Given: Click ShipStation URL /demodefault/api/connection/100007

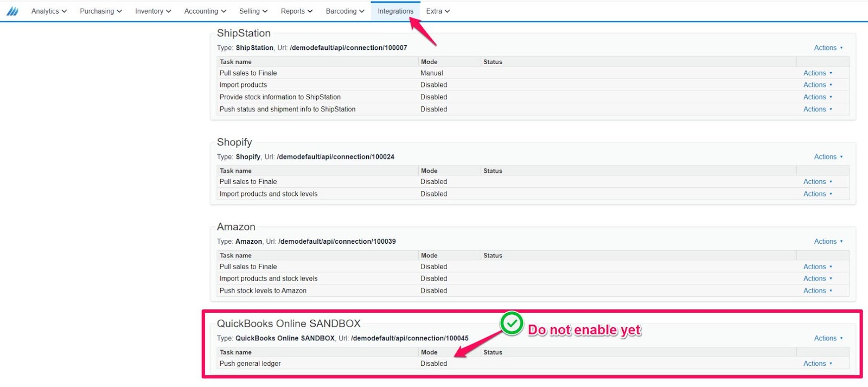Looking at the screenshot, I should [x=348, y=48].
